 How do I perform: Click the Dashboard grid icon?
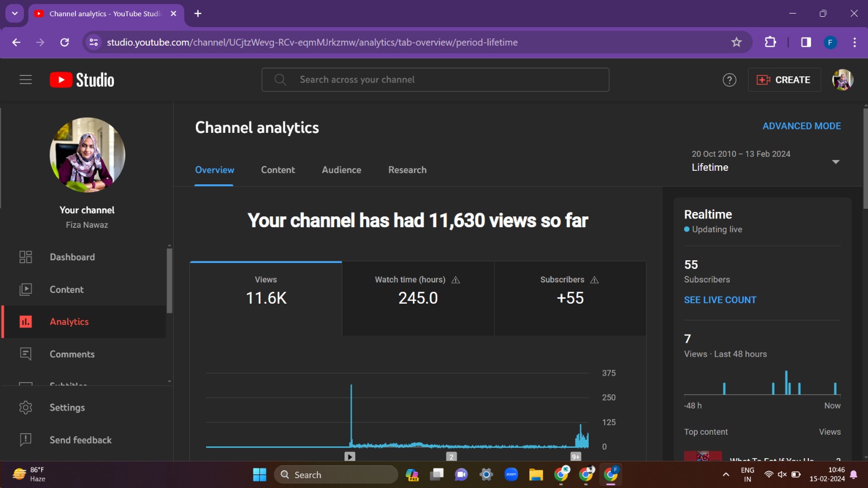[25, 257]
